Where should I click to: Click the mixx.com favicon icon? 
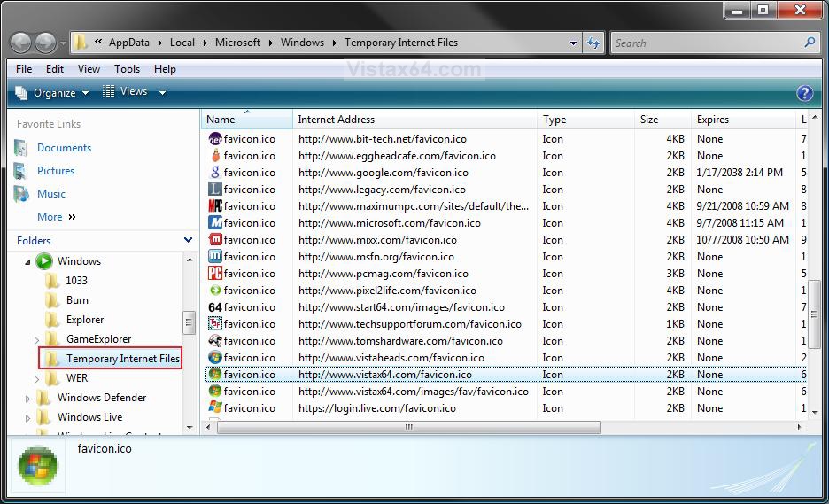pyautogui.click(x=215, y=240)
